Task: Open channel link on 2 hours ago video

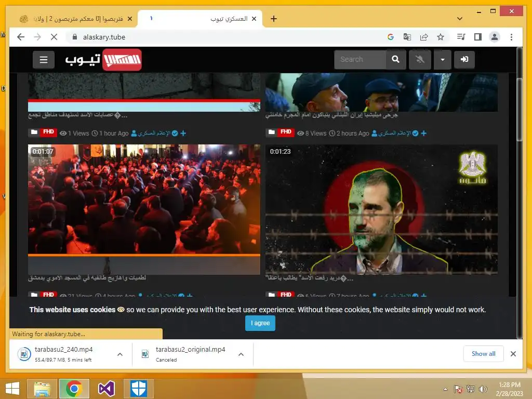Action: pyautogui.click(x=395, y=134)
